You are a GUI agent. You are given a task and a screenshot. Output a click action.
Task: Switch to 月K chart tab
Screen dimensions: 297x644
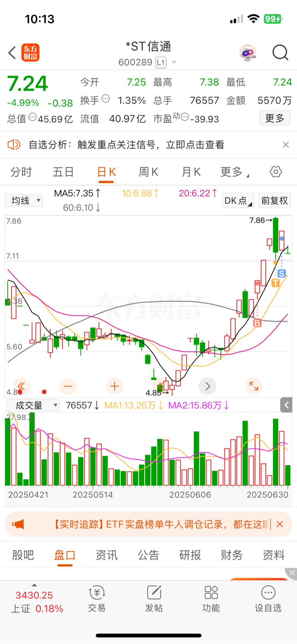[191, 172]
